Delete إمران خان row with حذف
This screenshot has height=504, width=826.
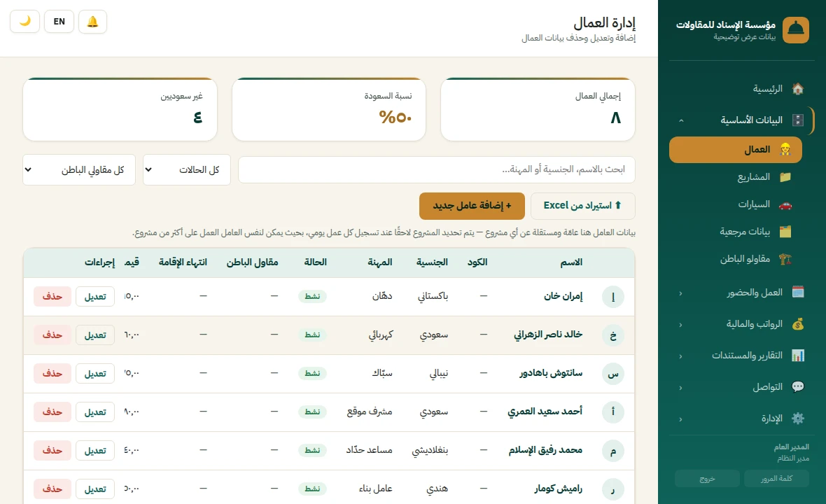52,297
